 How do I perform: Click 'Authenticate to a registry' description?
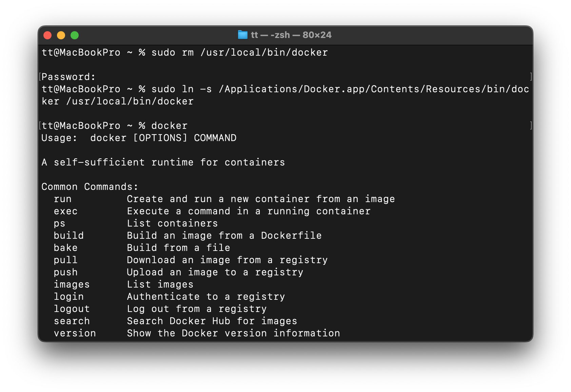click(206, 297)
